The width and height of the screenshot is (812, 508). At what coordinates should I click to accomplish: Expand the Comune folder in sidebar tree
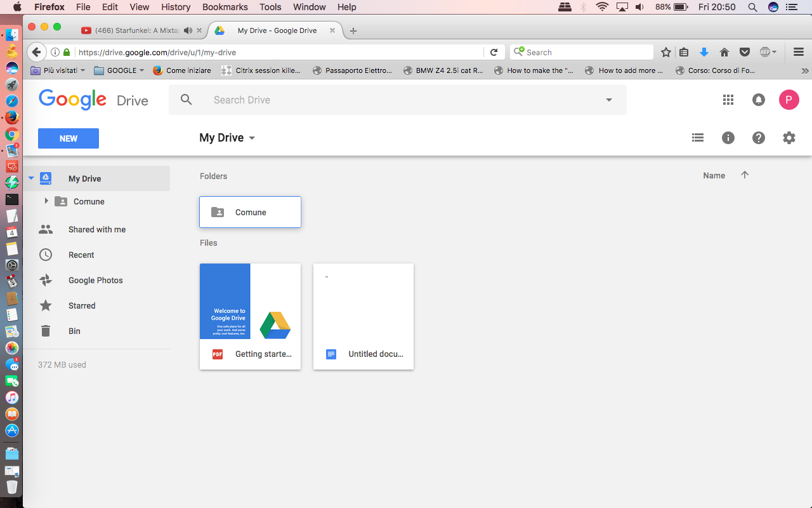point(46,201)
